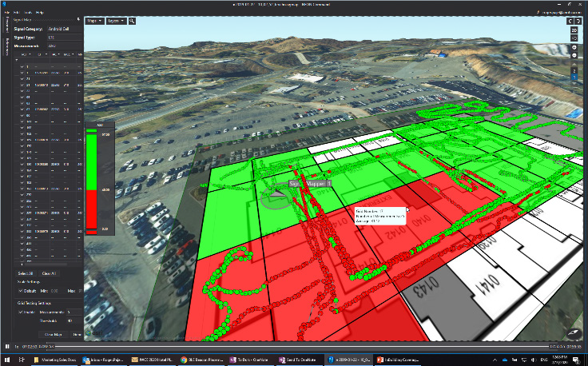The height and width of the screenshot is (366, 588).
Task: Open the first column header filter arrow
Action: coord(30,54)
